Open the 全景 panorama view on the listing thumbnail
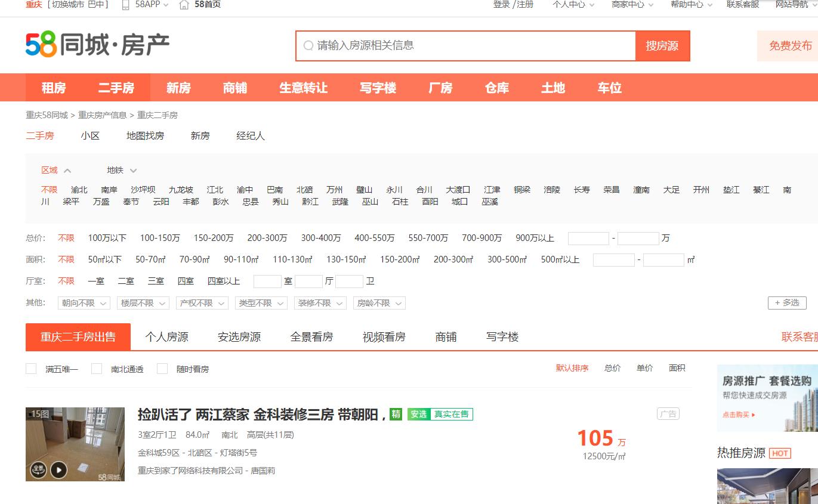The width and height of the screenshot is (818, 504). click(x=39, y=469)
